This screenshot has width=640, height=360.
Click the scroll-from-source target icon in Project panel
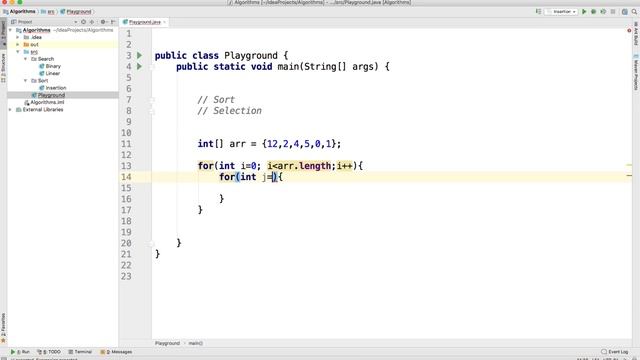[x=83, y=22]
